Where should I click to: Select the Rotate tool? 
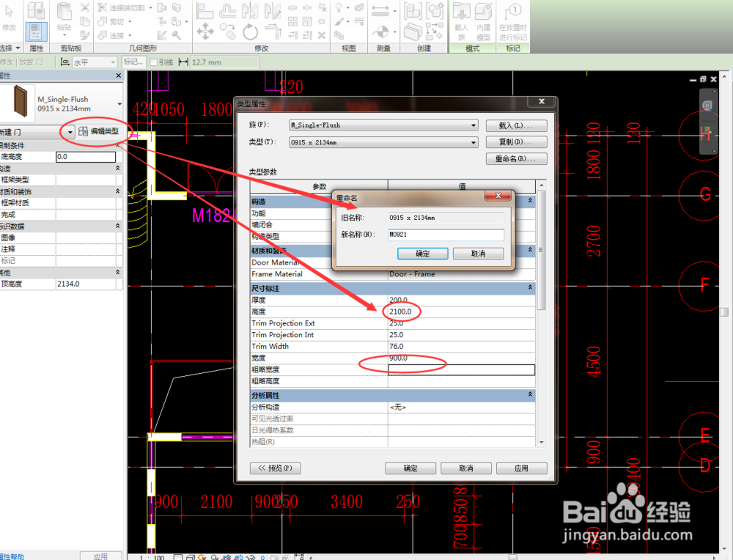point(250,32)
